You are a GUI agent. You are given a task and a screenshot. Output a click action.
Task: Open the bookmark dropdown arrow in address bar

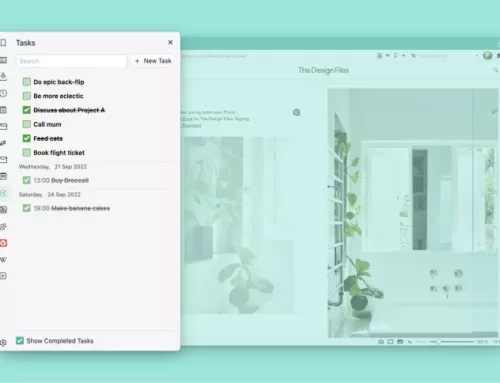(403, 56)
